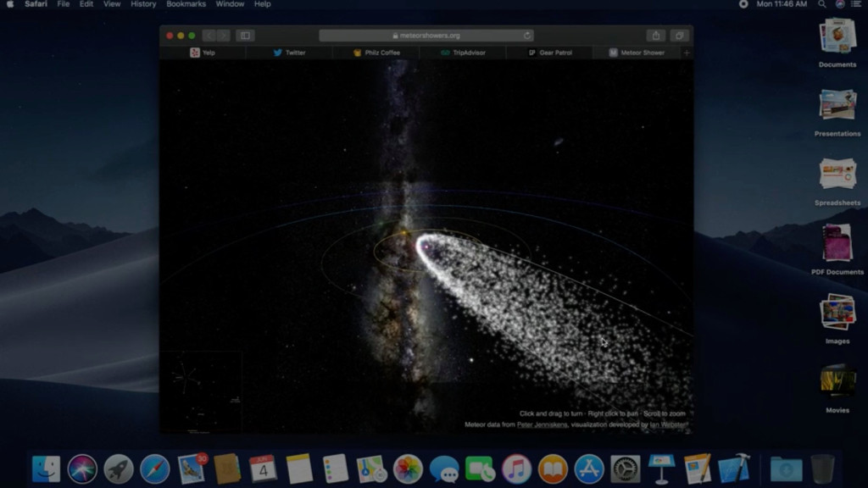This screenshot has width=868, height=488.
Task: Open Pages icon in Dock
Action: 698,469
